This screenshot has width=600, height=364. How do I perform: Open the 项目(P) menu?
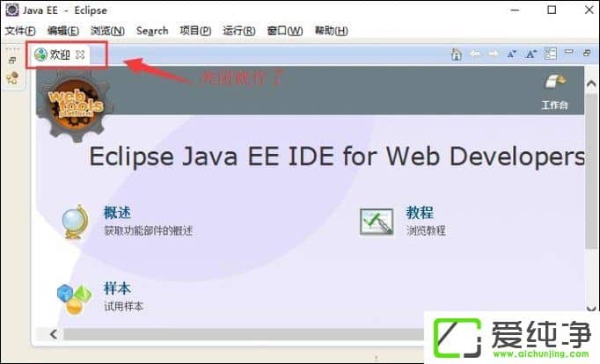click(195, 31)
